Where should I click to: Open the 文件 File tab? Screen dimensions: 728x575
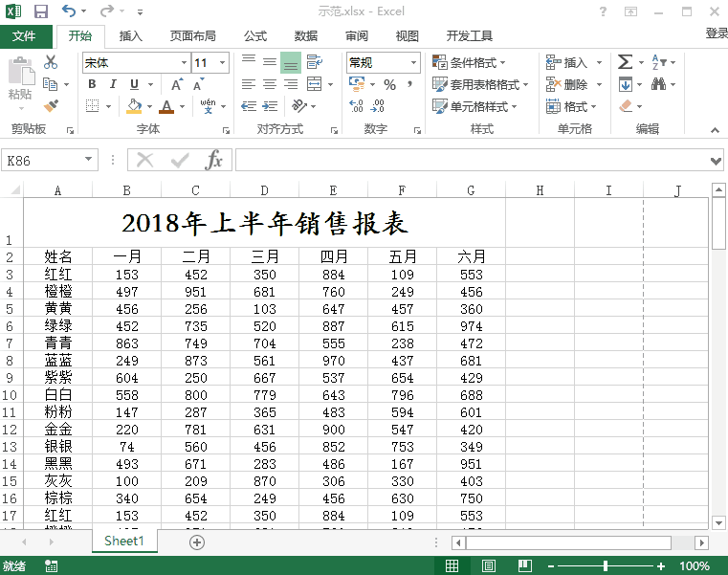coord(24,35)
